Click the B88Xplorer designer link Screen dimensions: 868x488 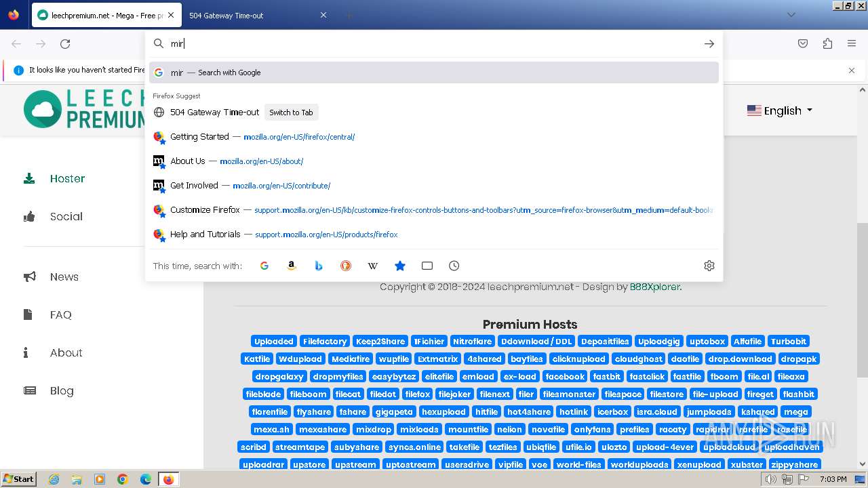(654, 287)
